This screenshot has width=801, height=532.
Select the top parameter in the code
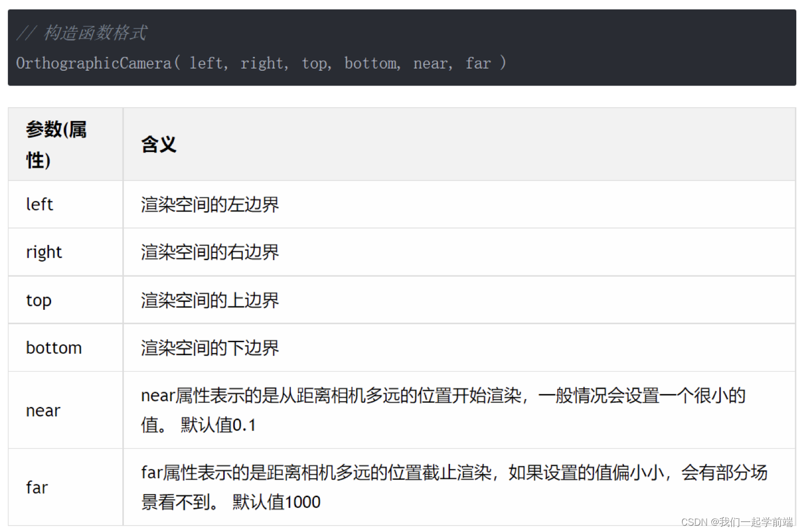point(314,63)
